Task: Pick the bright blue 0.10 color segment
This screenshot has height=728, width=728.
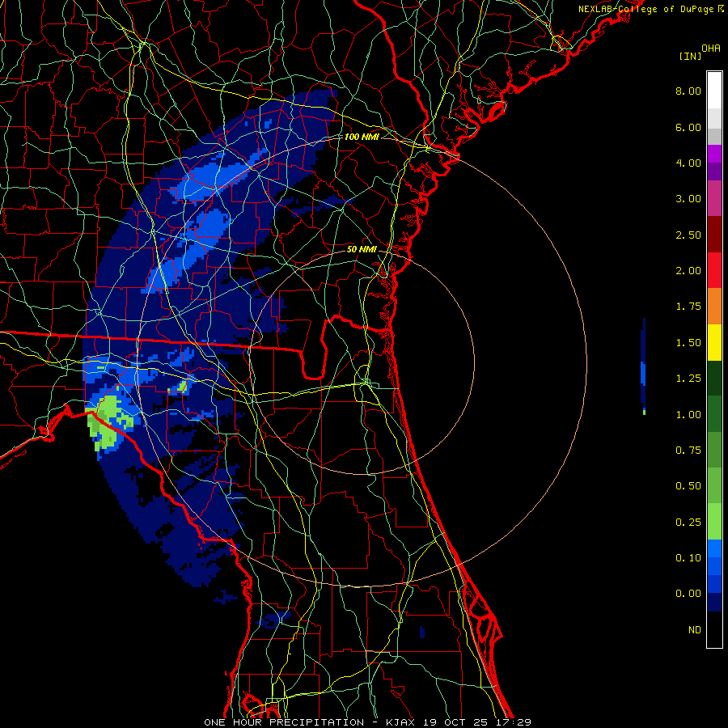Action: pos(714,548)
